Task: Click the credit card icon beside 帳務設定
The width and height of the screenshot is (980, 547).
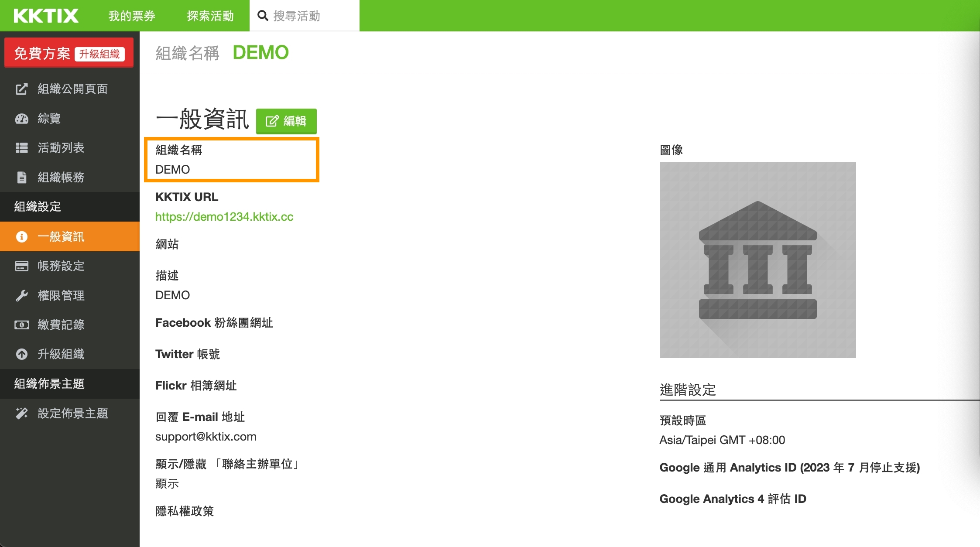Action: click(21, 266)
